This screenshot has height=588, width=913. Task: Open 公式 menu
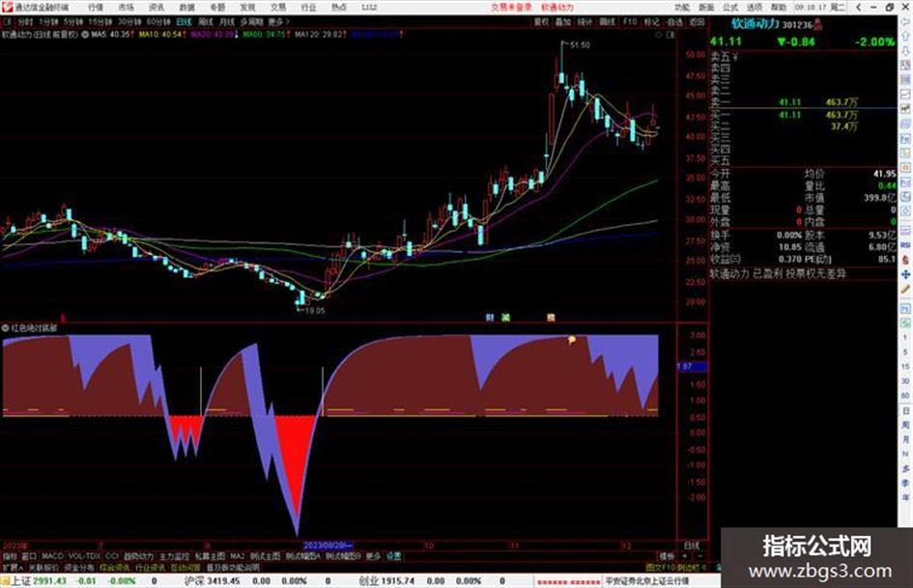pyautogui.click(x=730, y=7)
